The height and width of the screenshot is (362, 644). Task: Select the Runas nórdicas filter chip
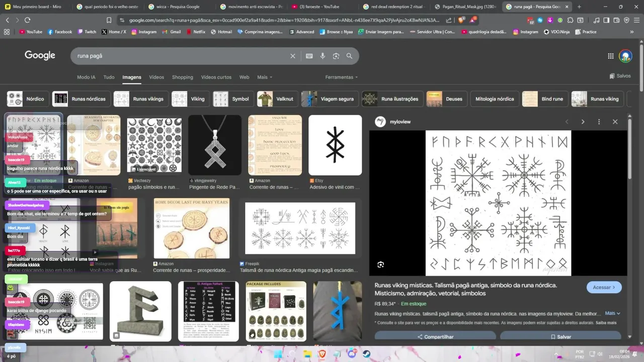pyautogui.click(x=81, y=99)
